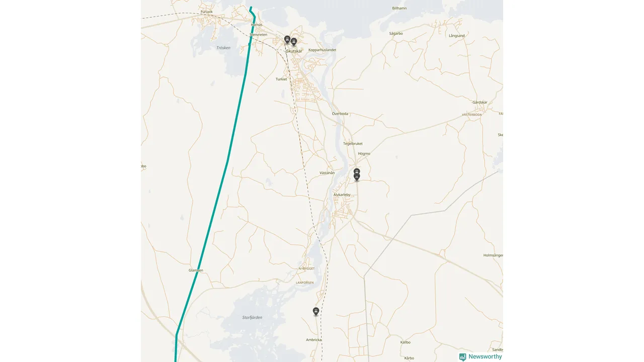This screenshot has width=644, height=362.
Task: Select the Trösken lake label
Action: tap(223, 48)
